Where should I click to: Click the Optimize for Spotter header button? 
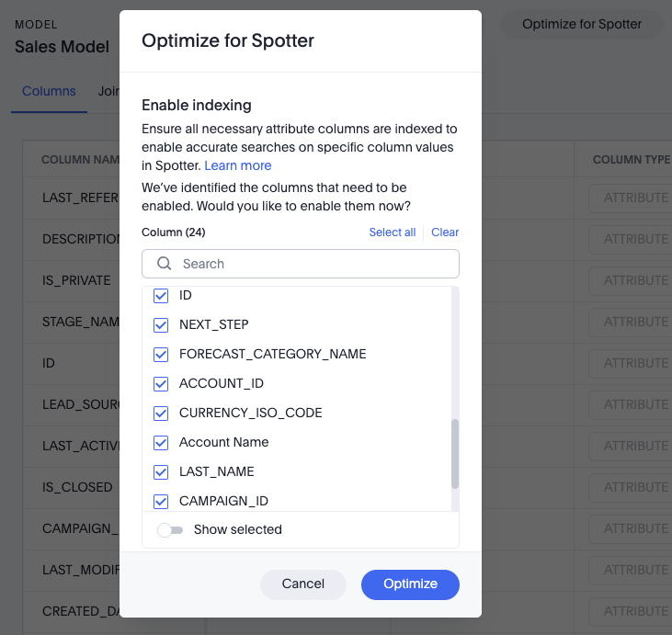(x=582, y=25)
